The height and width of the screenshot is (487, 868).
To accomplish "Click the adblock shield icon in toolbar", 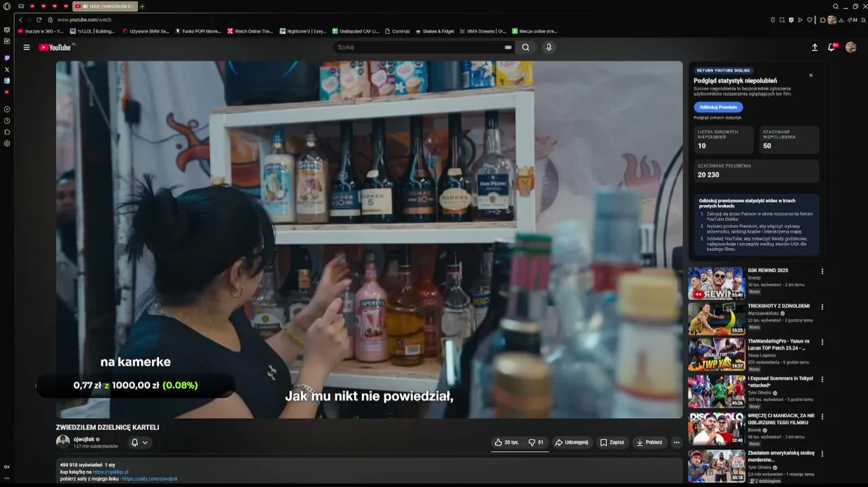I will (x=791, y=20).
